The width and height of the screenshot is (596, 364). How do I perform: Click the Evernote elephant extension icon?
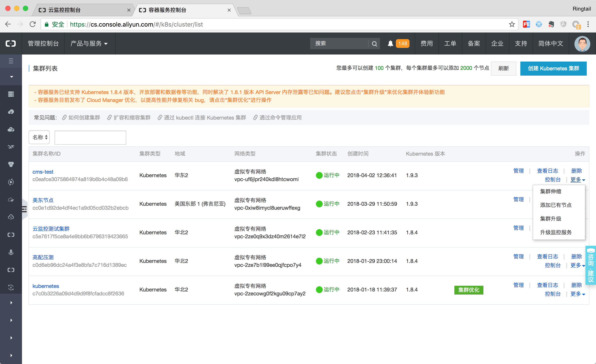click(551, 24)
